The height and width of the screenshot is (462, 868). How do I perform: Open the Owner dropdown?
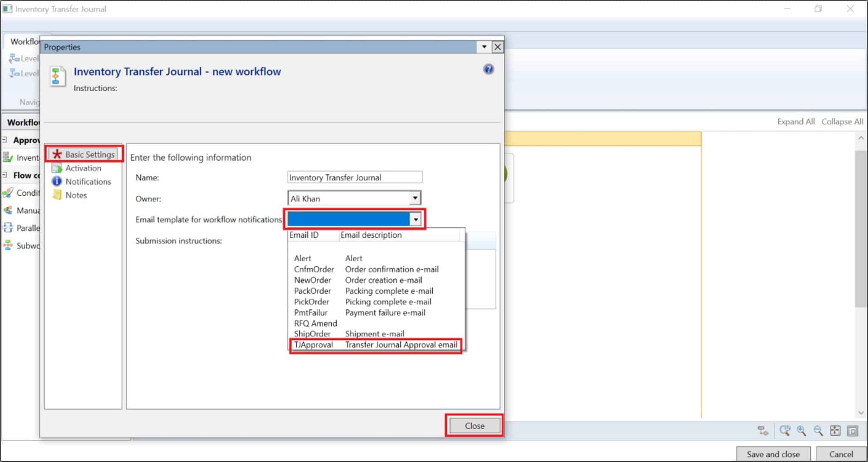click(x=415, y=198)
